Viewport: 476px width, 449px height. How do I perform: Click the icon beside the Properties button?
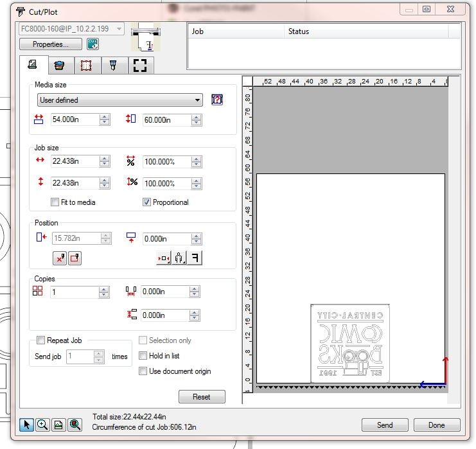click(93, 44)
